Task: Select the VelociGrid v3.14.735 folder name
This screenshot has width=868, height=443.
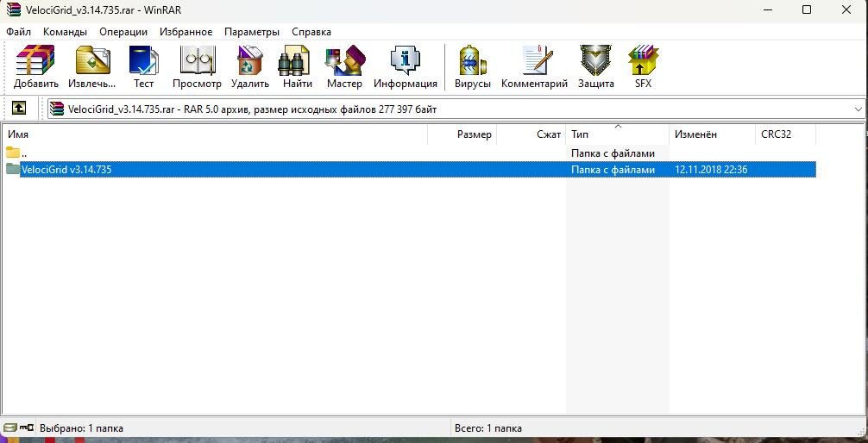Action: (x=66, y=169)
